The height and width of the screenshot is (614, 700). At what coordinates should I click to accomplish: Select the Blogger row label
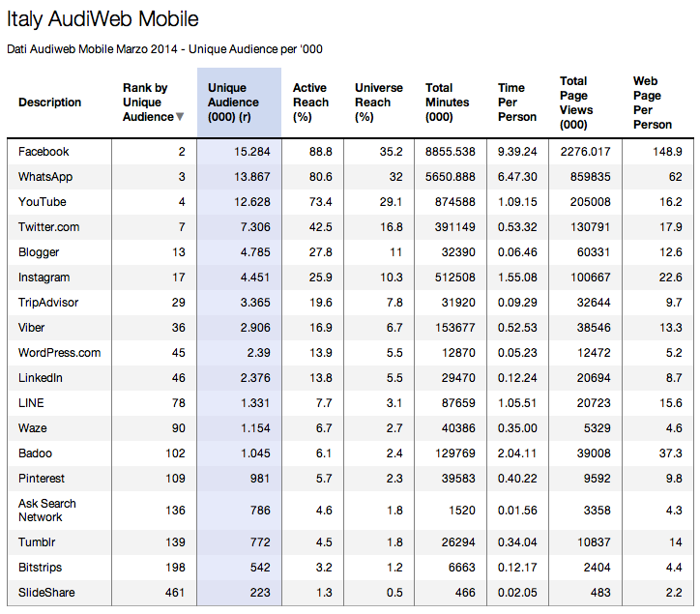click(39, 252)
